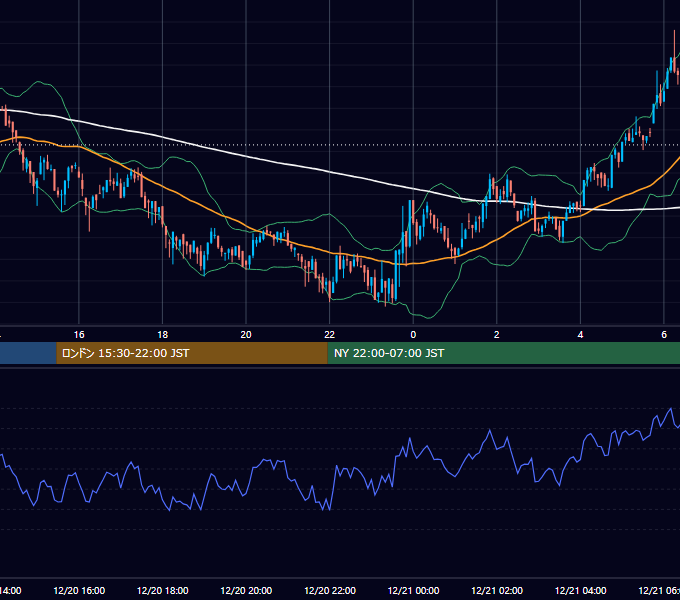Click the London session bar 15:30-22:00 JST

coord(192,353)
